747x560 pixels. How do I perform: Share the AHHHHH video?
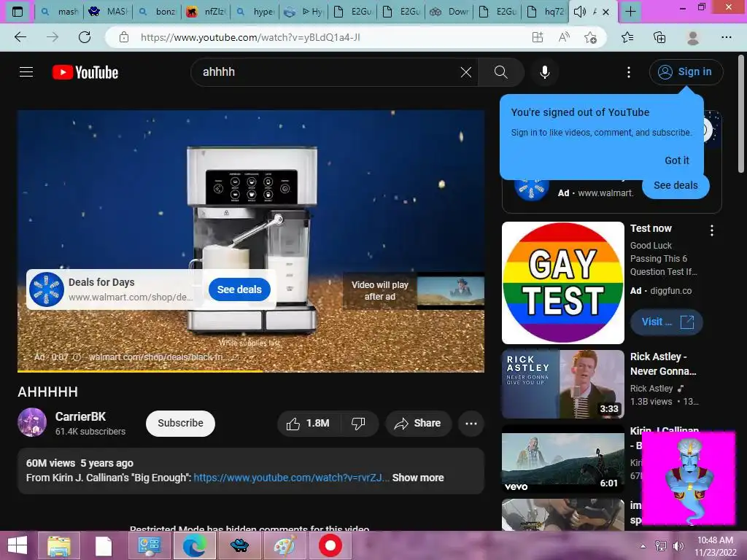[x=418, y=424]
